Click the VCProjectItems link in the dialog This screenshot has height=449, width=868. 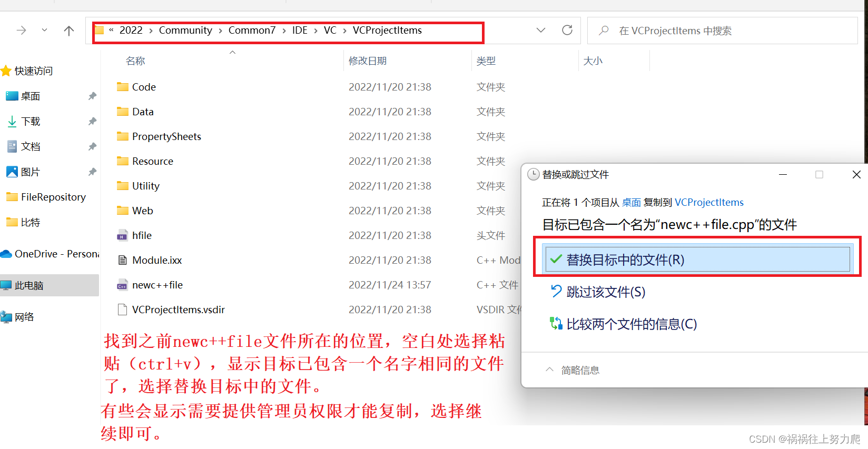tap(709, 202)
